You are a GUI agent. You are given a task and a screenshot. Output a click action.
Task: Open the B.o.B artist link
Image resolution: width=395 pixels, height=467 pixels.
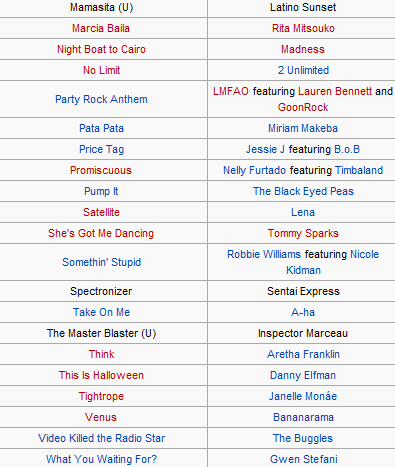347,149
